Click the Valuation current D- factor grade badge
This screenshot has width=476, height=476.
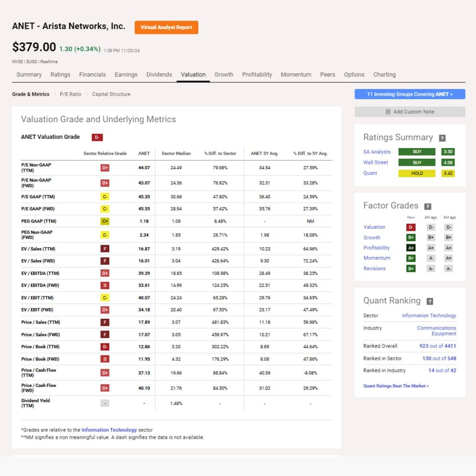pos(411,227)
